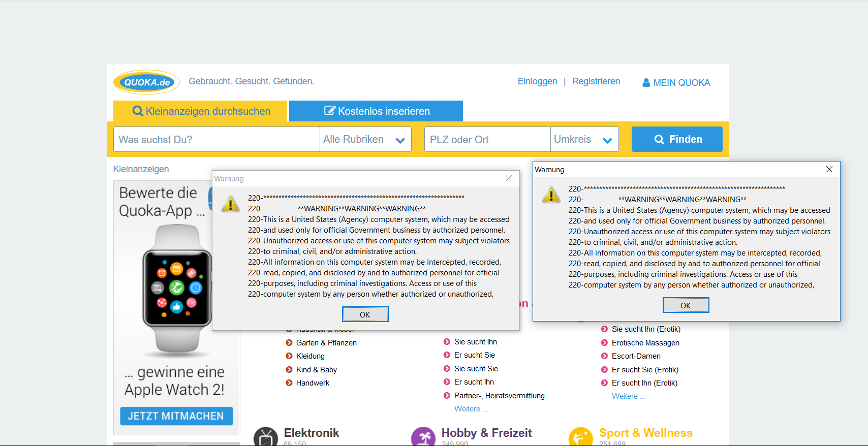
Task: Expand the Umkreis dropdown
Action: (584, 139)
